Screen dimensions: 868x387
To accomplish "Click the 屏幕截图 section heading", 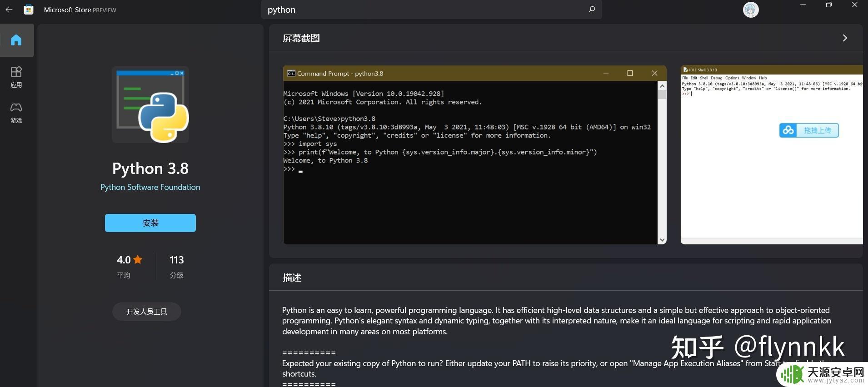I will [301, 38].
